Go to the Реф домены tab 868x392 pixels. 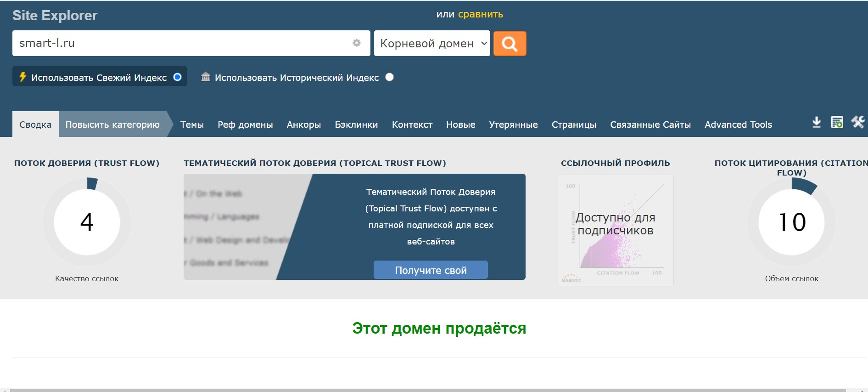245,125
